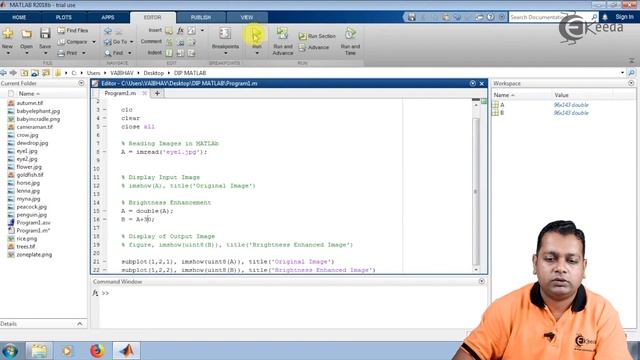
Task: Open the address bar history dropdown
Action: pos(622,73)
